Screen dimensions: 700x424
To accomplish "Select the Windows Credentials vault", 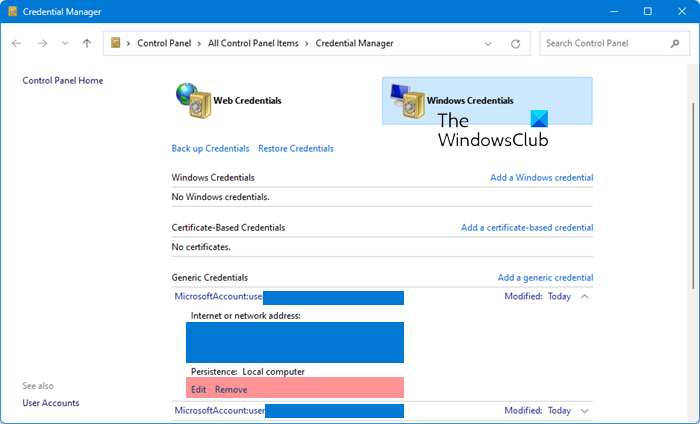I will click(x=487, y=101).
